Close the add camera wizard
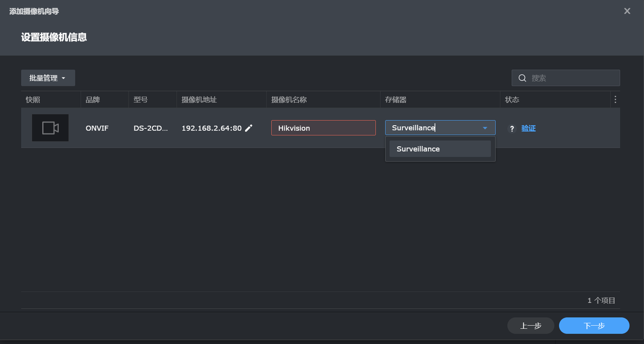This screenshot has width=644, height=344. (627, 11)
